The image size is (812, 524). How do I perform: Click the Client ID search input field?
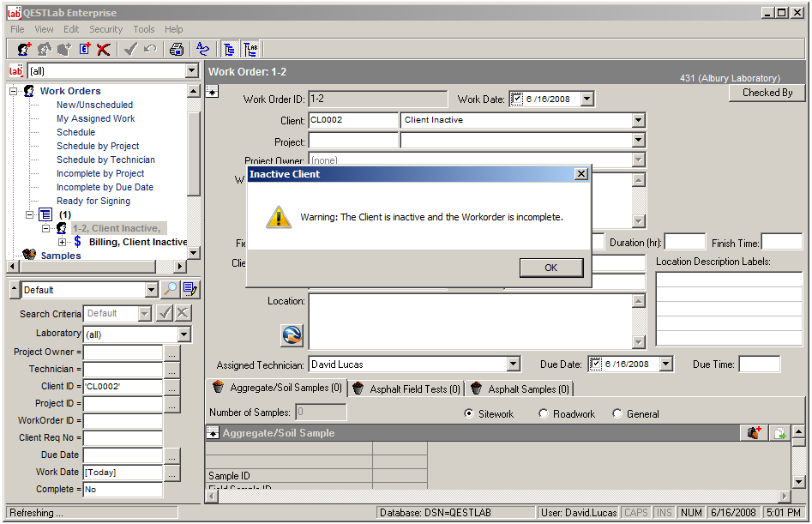pyautogui.click(x=123, y=387)
